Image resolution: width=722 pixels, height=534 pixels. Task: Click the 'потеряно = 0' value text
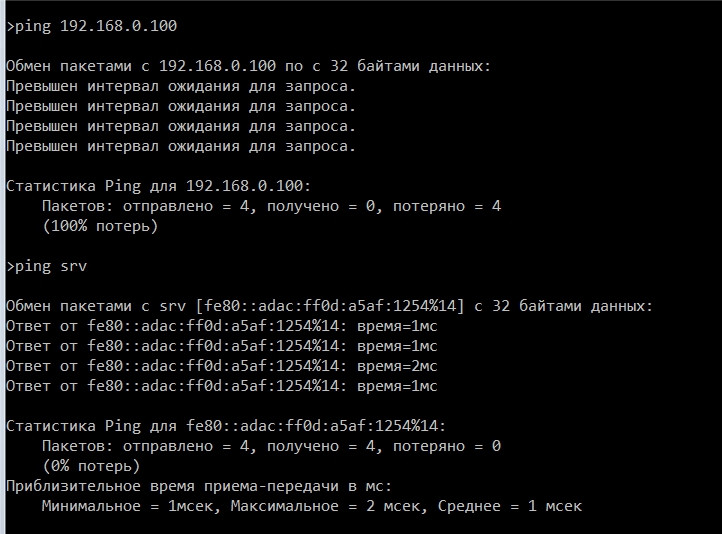[x=447, y=446]
